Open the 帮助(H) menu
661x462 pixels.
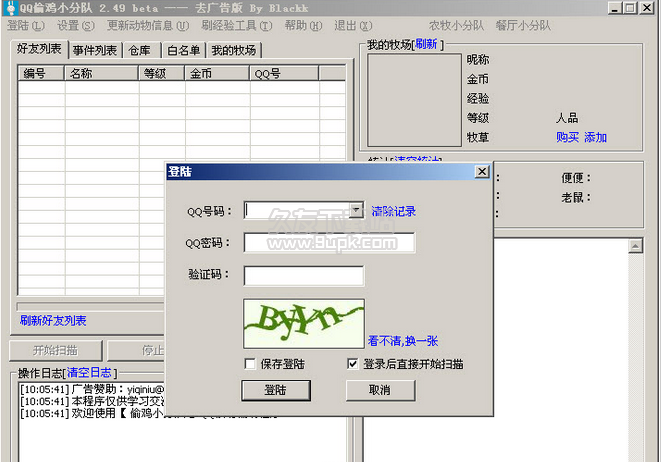click(303, 26)
